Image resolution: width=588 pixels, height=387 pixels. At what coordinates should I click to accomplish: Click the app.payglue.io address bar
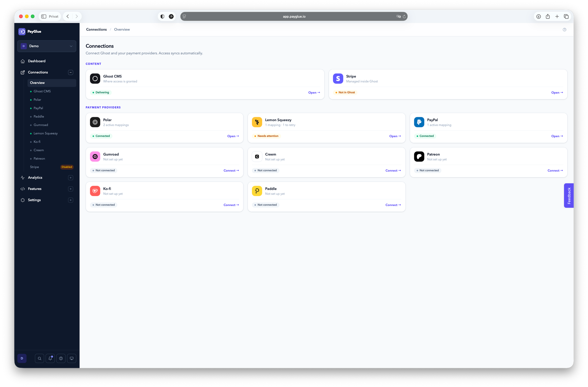[x=294, y=16]
